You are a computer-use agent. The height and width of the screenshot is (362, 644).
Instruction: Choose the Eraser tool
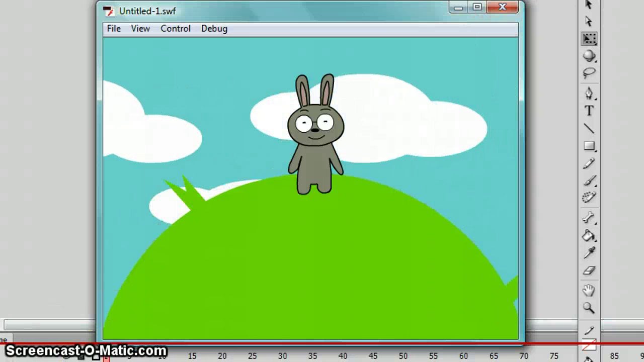pos(589,270)
